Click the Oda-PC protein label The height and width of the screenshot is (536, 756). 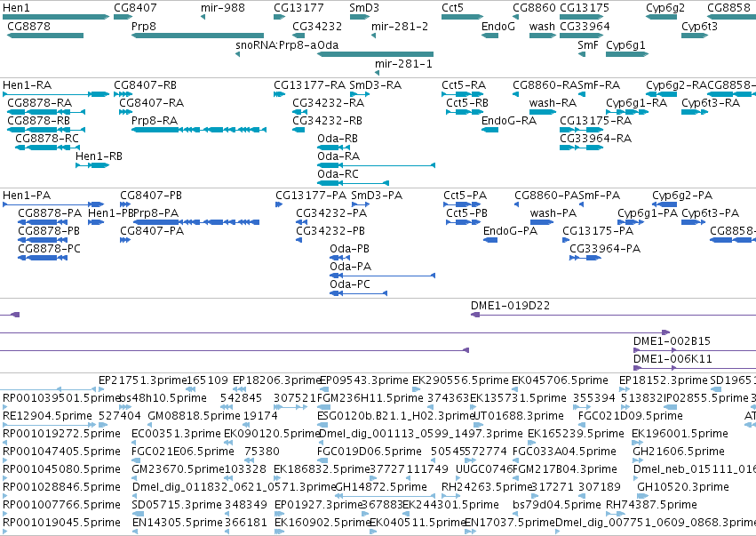pyautogui.click(x=350, y=284)
